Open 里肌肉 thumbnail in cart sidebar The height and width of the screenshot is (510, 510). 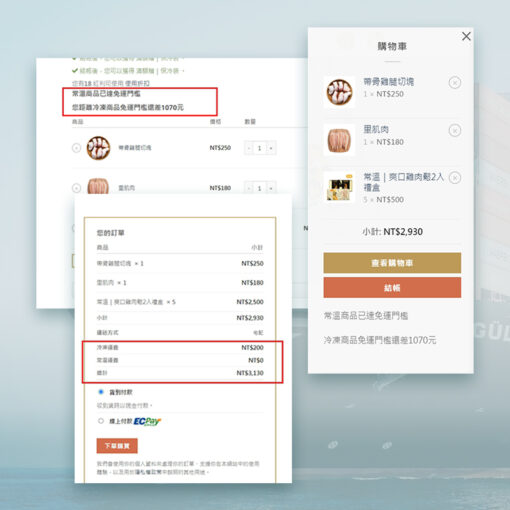coord(339,140)
